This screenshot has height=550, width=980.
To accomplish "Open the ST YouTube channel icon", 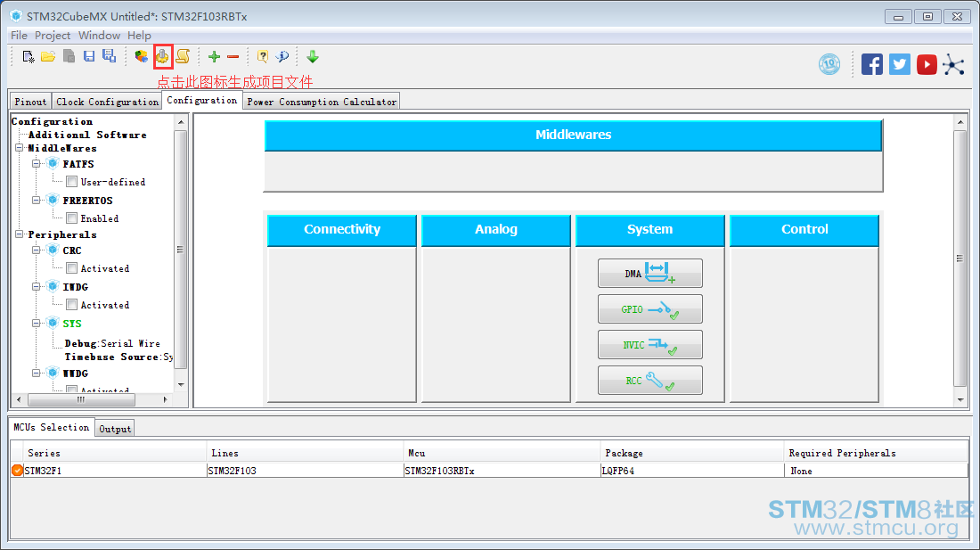I will [x=927, y=64].
